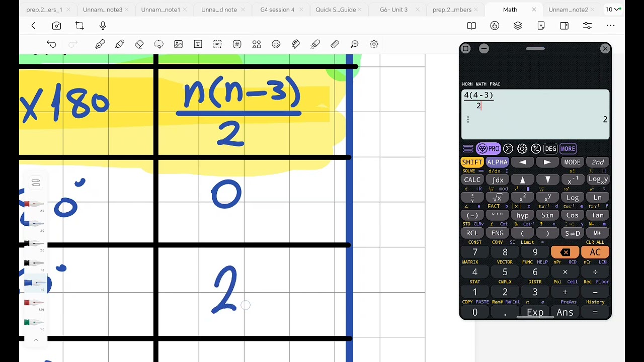644x362 pixels.
Task: Select the black pen size 2.0
Action: [x=35, y=244]
